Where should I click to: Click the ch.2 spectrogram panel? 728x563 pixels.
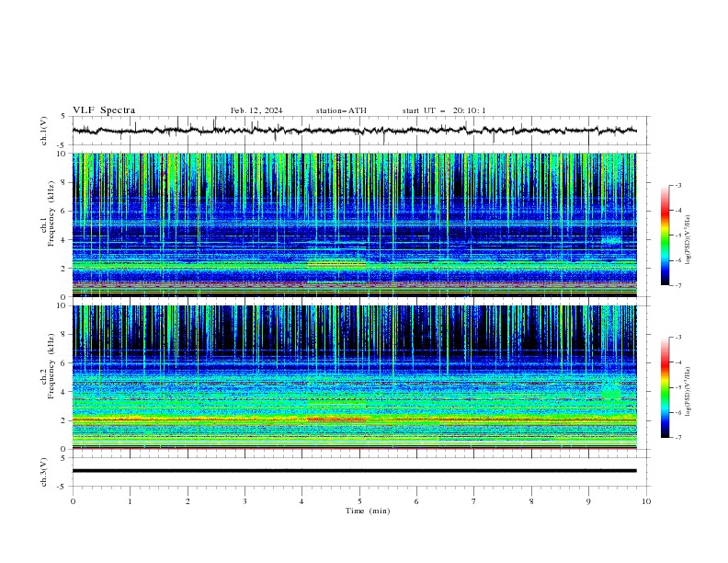[354, 377]
